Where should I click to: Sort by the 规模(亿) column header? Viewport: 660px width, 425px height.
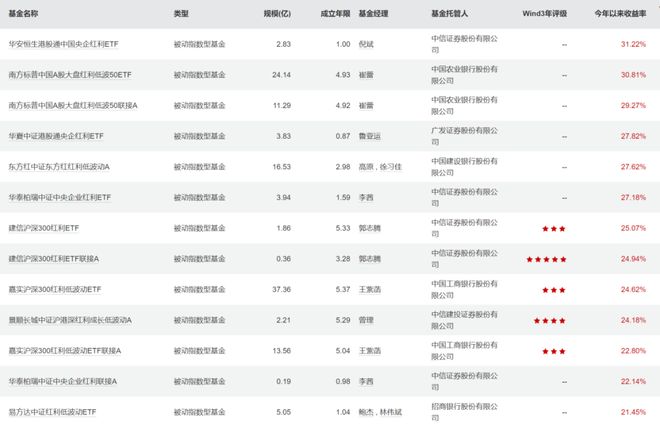pos(277,15)
